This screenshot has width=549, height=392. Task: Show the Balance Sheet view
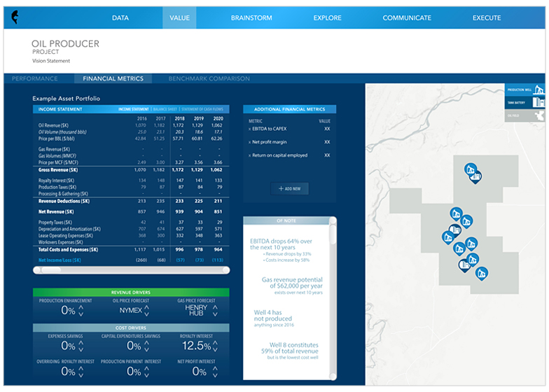click(x=165, y=109)
